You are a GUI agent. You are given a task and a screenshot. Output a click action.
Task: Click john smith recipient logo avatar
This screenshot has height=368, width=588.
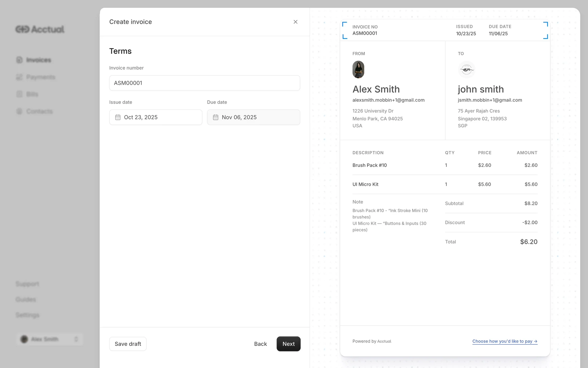(466, 70)
